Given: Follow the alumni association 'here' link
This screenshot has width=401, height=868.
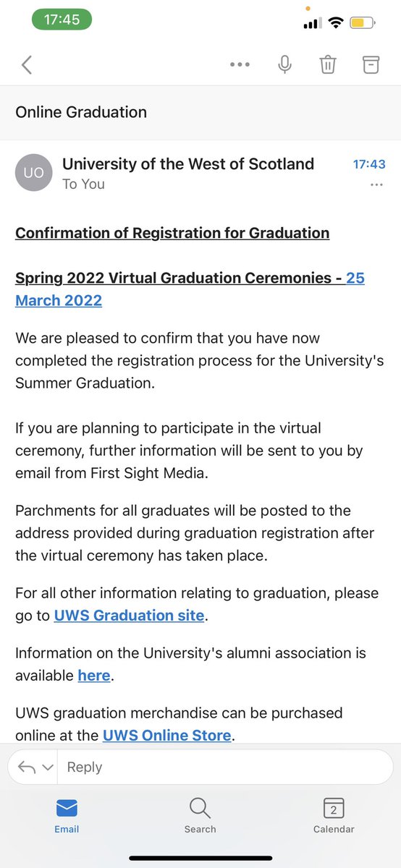Looking at the screenshot, I should pyautogui.click(x=94, y=676).
